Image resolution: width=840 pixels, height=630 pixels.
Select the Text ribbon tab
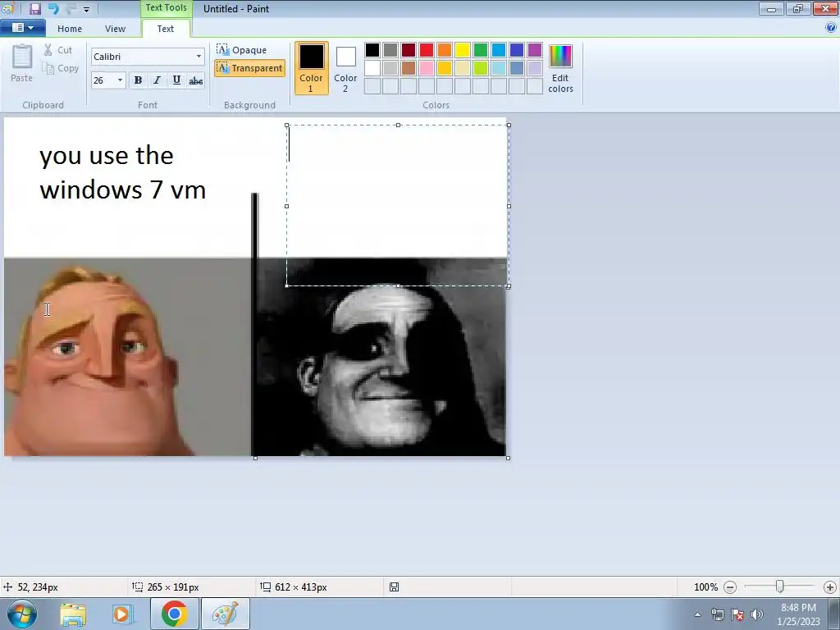tap(165, 29)
